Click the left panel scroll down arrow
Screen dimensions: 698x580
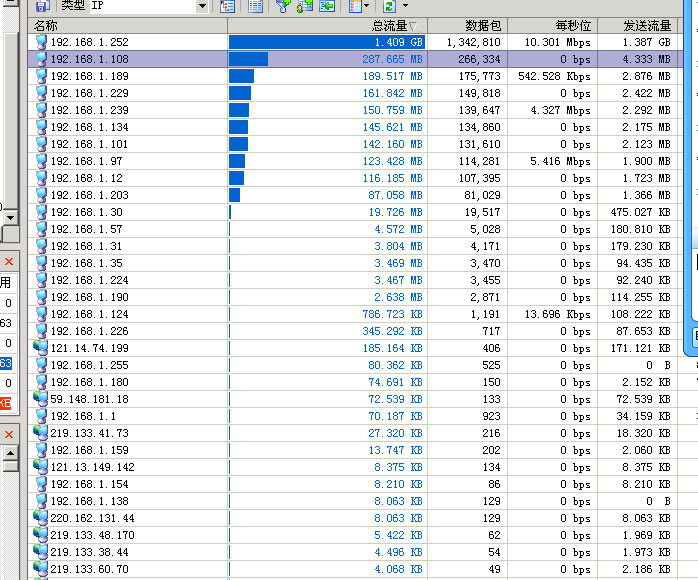[10, 217]
